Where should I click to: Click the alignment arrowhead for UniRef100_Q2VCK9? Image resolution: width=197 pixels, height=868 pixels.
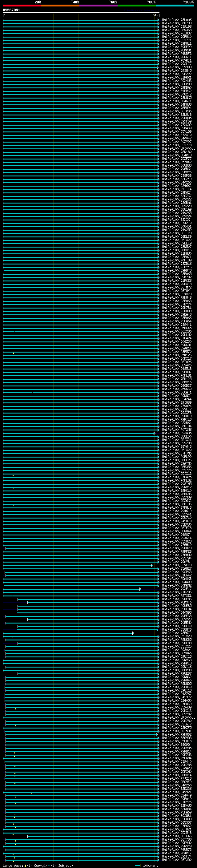pos(152,565)
